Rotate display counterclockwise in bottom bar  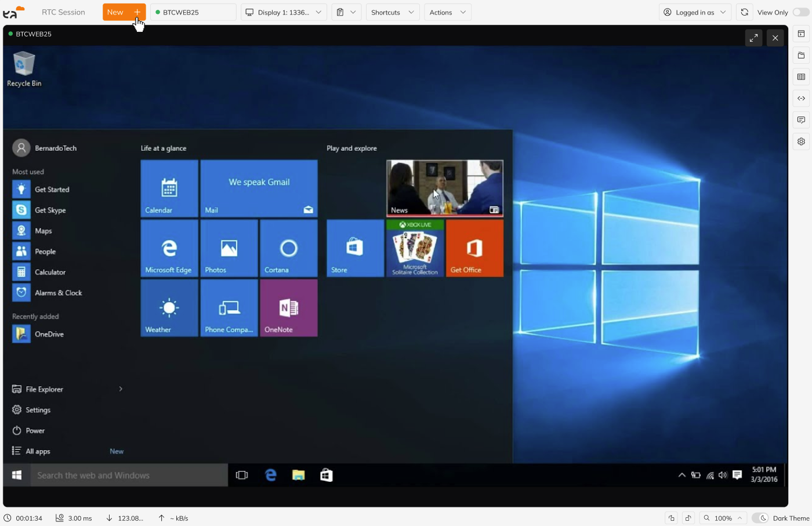tap(672, 518)
